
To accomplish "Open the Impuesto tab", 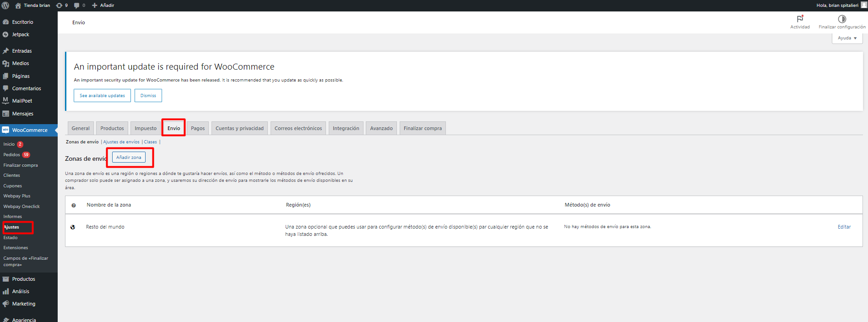I will [146, 128].
